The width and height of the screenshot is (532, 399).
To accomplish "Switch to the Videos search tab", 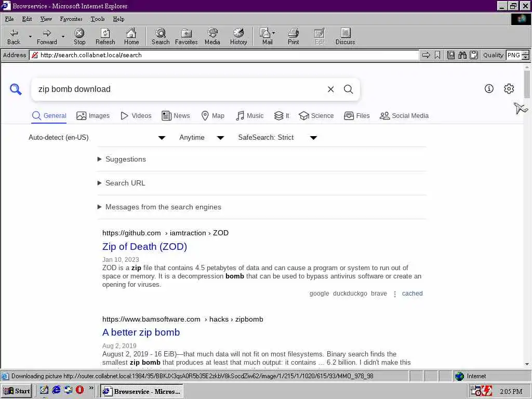I will pos(136,116).
